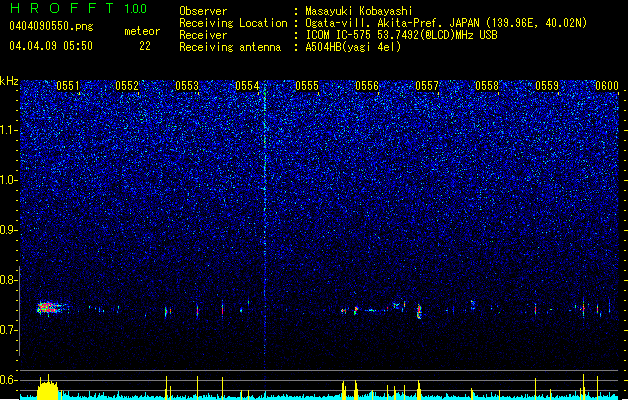Click the kHz axis unit label

point(9,81)
